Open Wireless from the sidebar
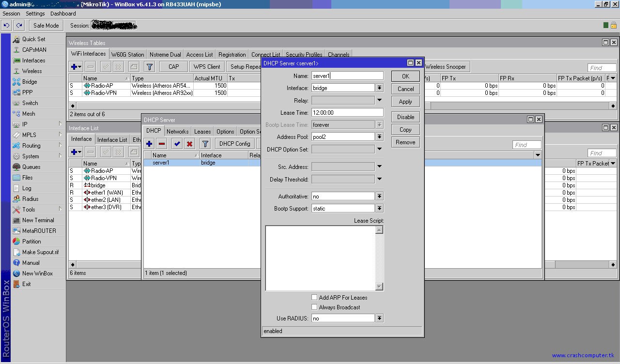The image size is (620, 364). 32,71
